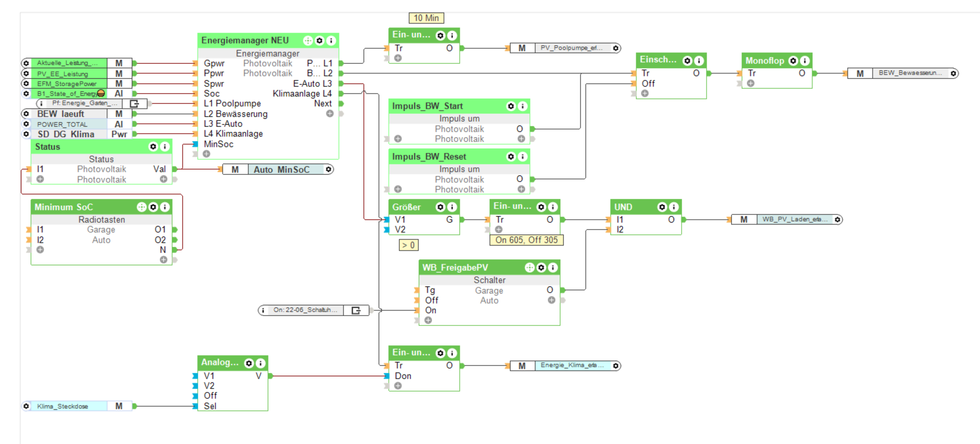980x444 pixels.
Task: Click the V2 input on Größer block
Action: [400, 229]
